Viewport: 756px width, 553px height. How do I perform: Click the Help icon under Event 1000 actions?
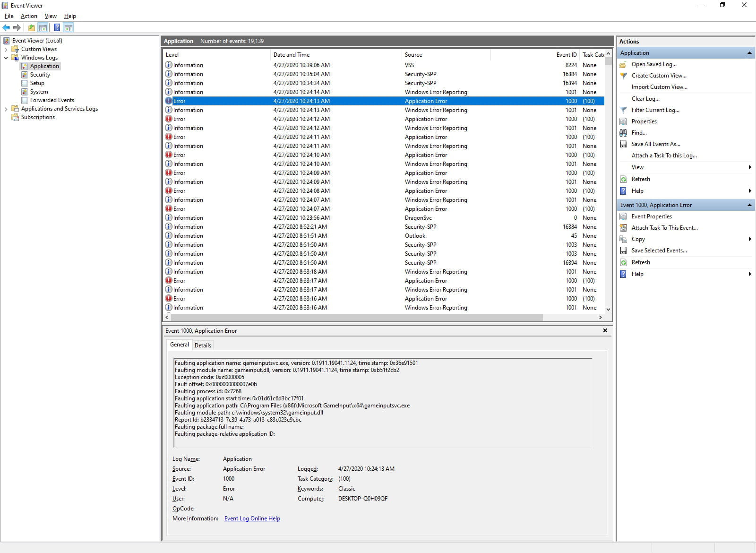coord(623,274)
